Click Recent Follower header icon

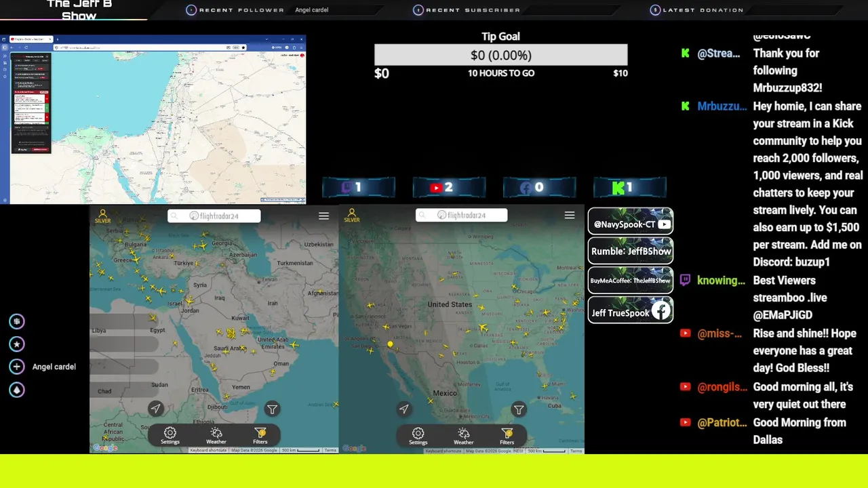[191, 10]
